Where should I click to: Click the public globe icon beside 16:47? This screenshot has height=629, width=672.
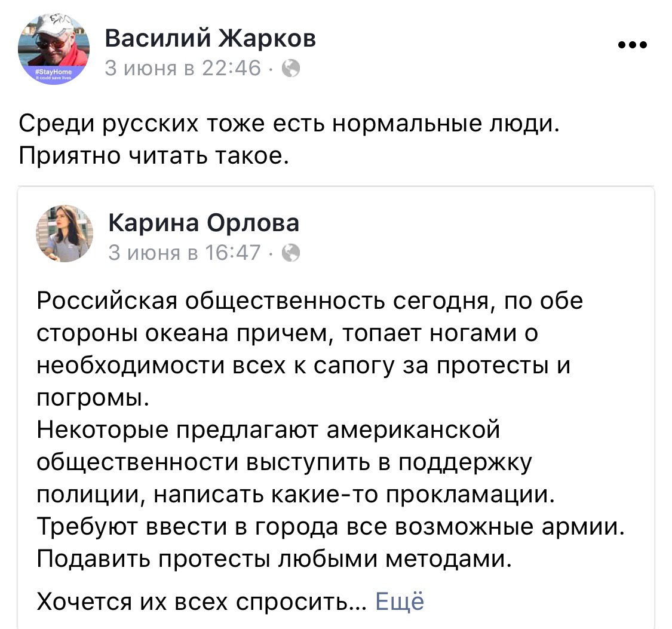290,253
